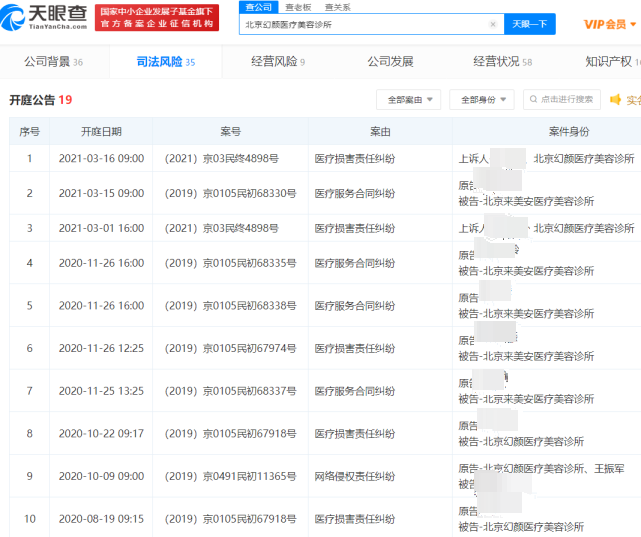Switch to the 查关系 search tab

tap(337, 7)
